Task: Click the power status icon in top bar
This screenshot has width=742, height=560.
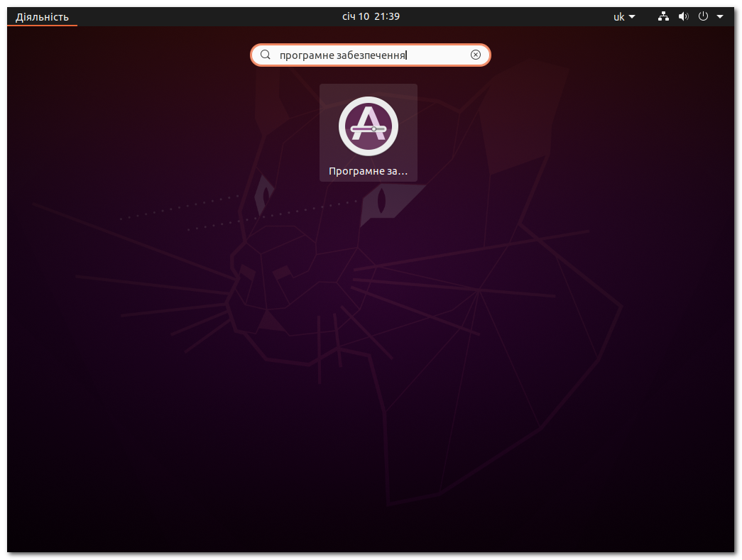Action: (702, 16)
